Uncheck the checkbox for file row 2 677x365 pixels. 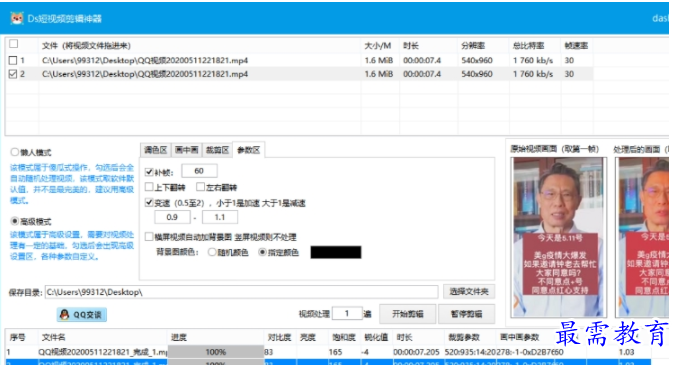pyautogui.click(x=13, y=74)
